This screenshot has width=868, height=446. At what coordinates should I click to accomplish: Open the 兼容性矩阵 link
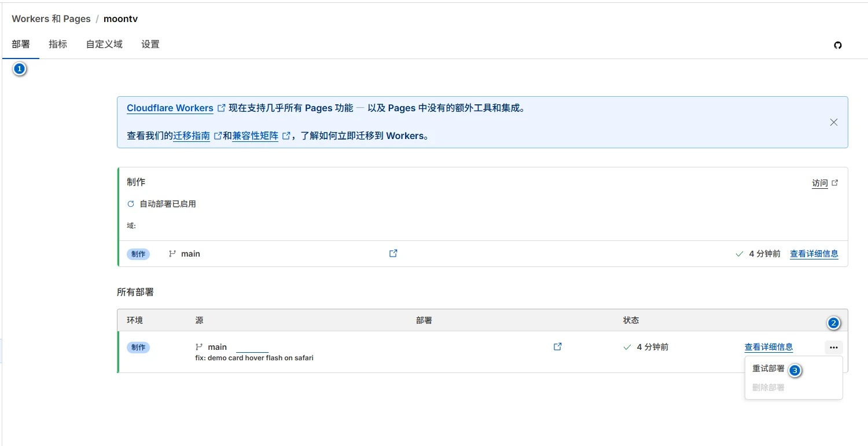[255, 136]
